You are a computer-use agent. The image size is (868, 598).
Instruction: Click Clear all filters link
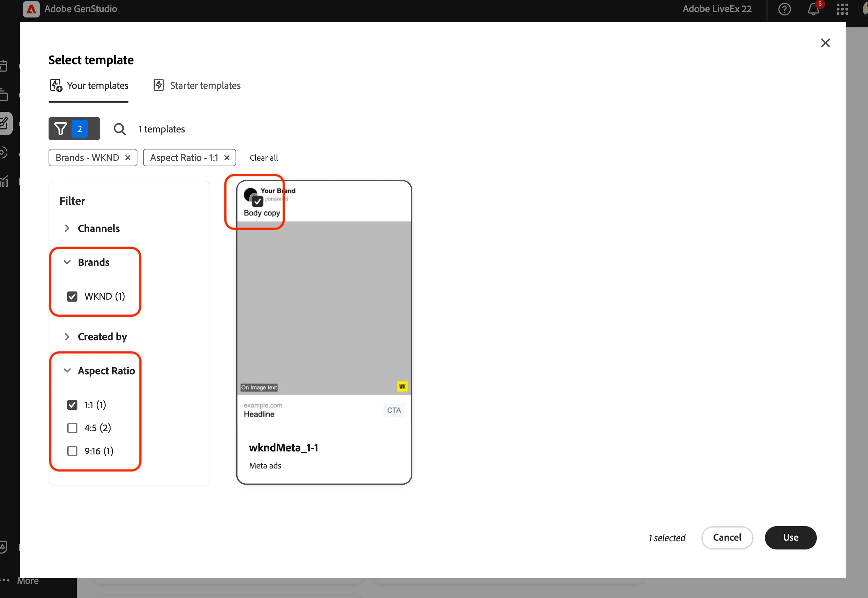point(264,158)
